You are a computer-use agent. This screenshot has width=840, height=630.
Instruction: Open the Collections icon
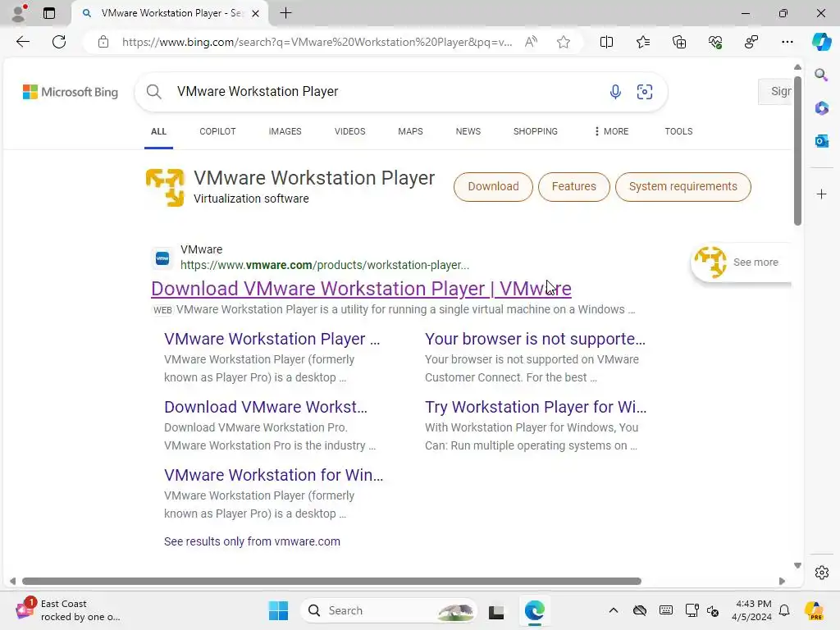(x=678, y=42)
